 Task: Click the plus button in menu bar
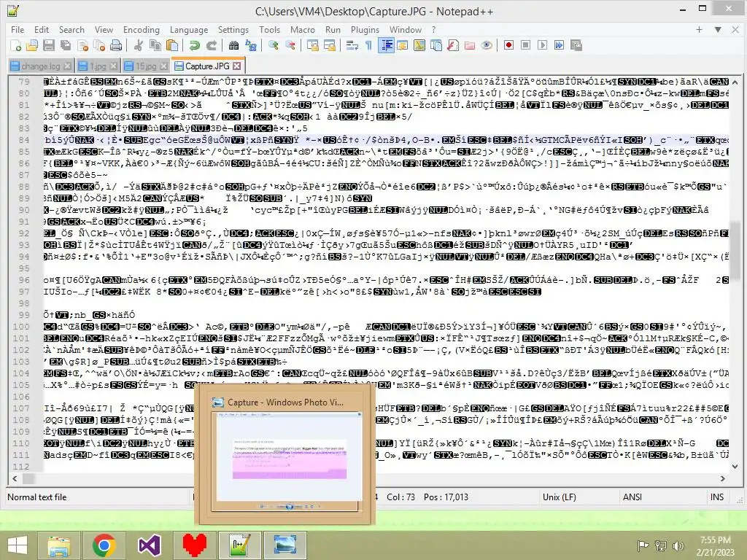(699, 29)
